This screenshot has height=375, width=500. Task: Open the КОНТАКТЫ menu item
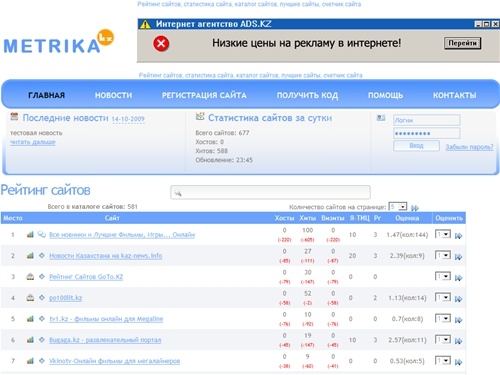coord(455,95)
